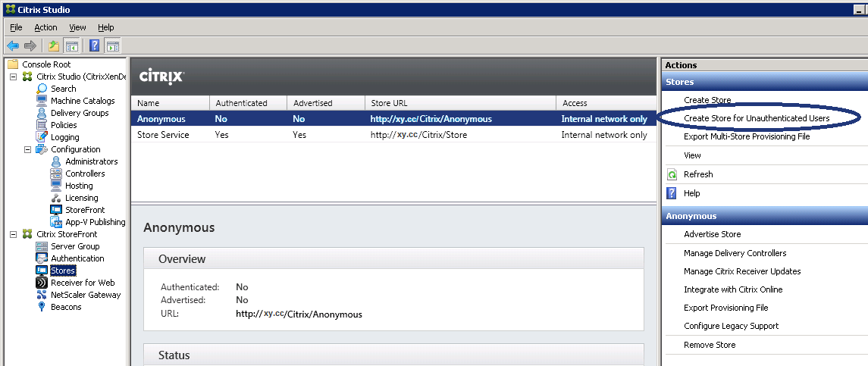Open the Delivery Groups node
868x366 pixels.
[80, 113]
